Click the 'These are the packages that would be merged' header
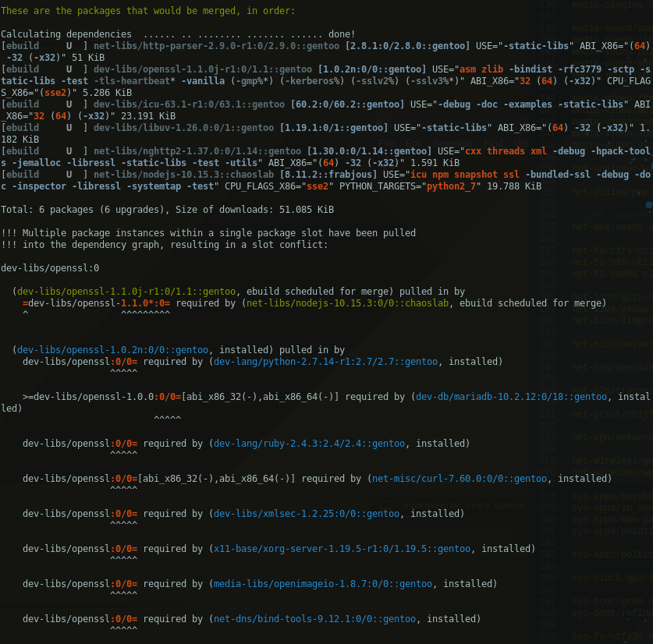 coord(147,10)
